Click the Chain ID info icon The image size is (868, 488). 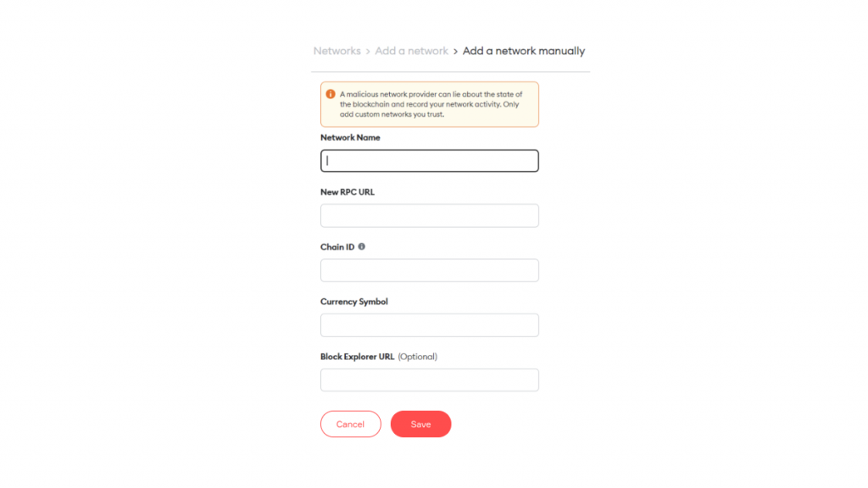point(361,247)
